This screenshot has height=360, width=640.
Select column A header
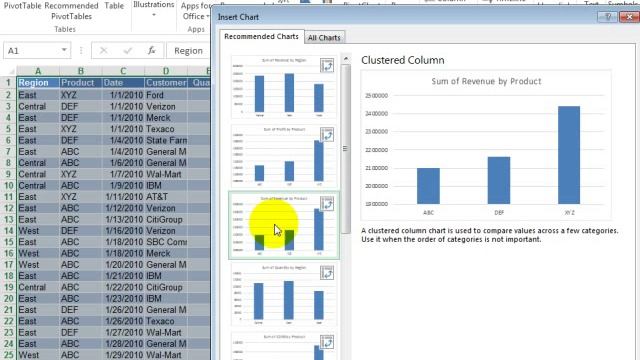point(38,71)
